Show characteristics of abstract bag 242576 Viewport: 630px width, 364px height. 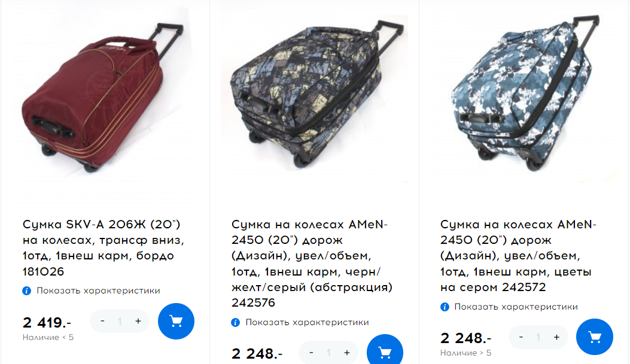pos(308,322)
